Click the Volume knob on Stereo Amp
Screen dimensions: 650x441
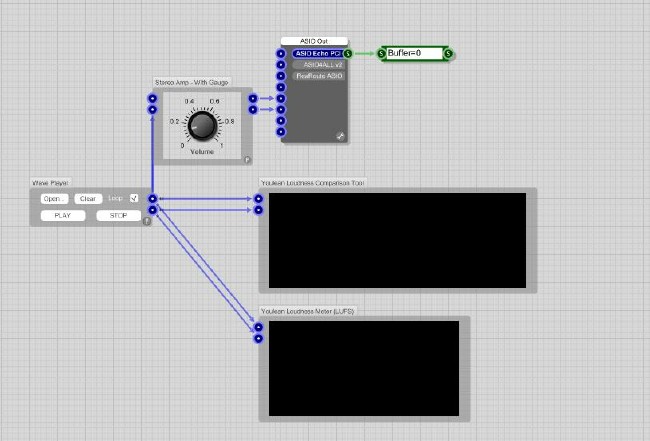click(x=202, y=125)
